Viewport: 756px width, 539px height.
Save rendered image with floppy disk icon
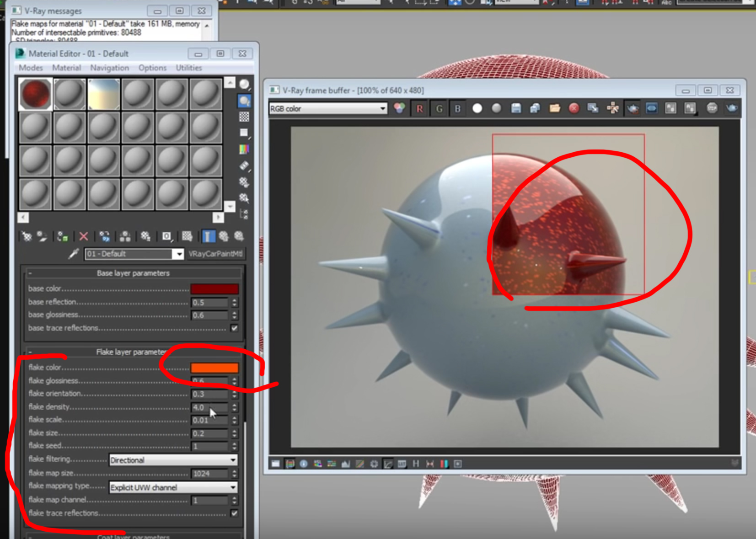pyautogui.click(x=516, y=108)
